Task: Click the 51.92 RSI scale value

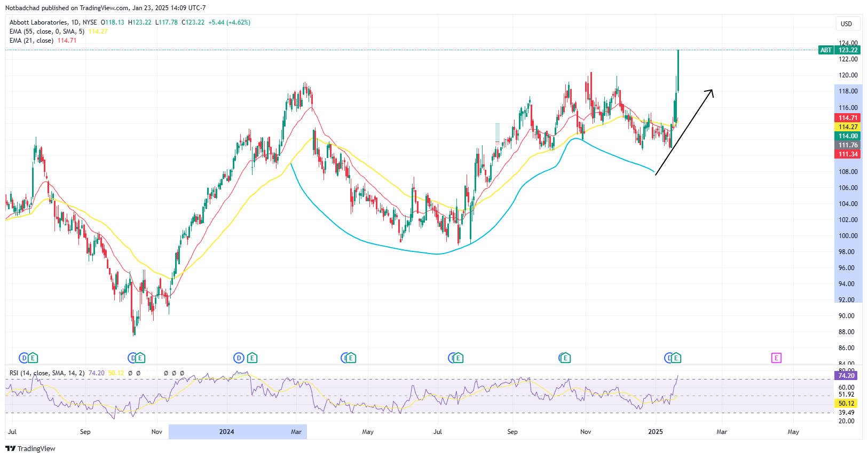Action: pyautogui.click(x=846, y=395)
